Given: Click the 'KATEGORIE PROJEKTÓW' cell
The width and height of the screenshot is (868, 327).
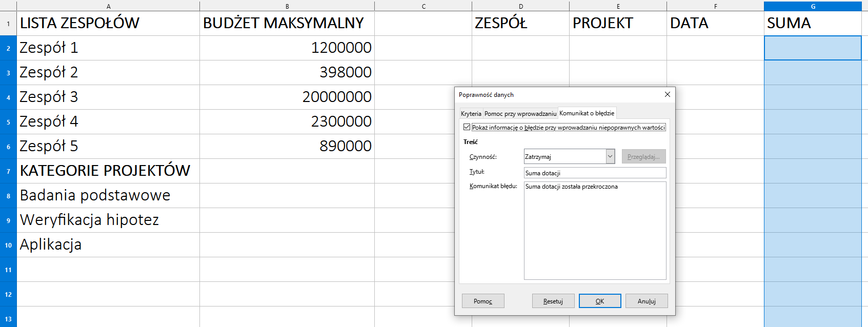Looking at the screenshot, I should point(108,171).
